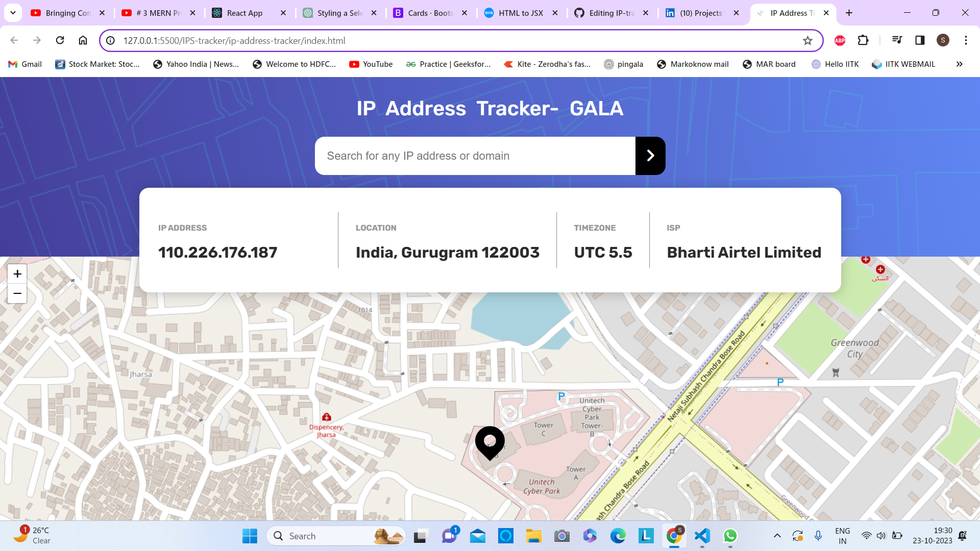
Task: Bookmark this page using the star
Action: (808, 40)
